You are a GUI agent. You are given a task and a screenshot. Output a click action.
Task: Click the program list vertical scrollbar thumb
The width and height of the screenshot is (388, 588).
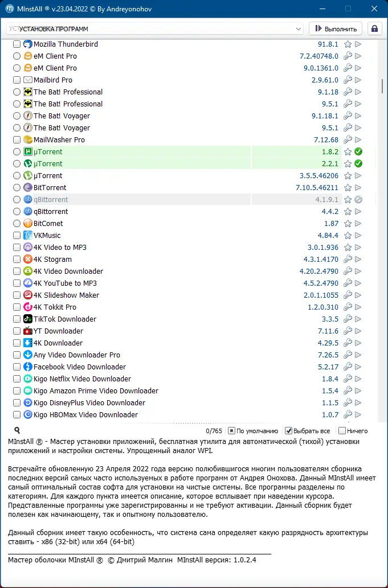click(x=382, y=85)
